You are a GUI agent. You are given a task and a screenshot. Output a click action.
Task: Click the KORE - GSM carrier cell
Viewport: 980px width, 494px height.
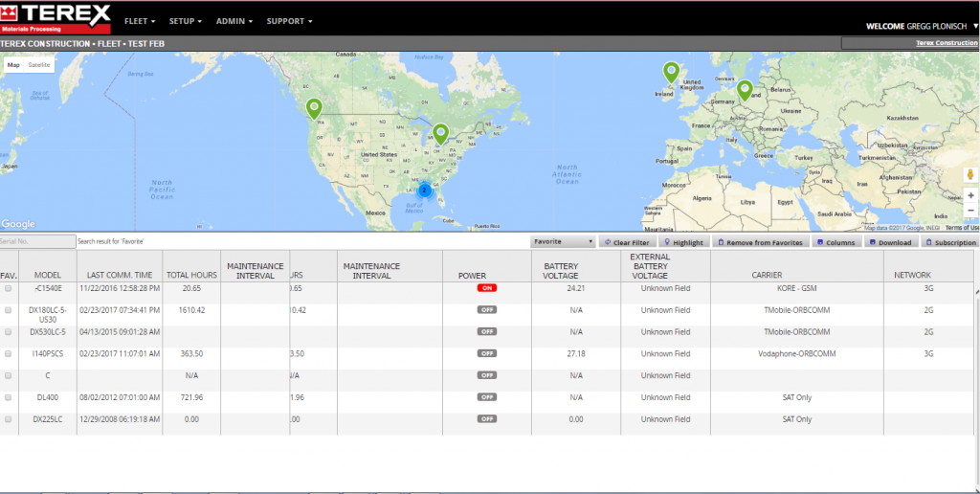pos(797,288)
